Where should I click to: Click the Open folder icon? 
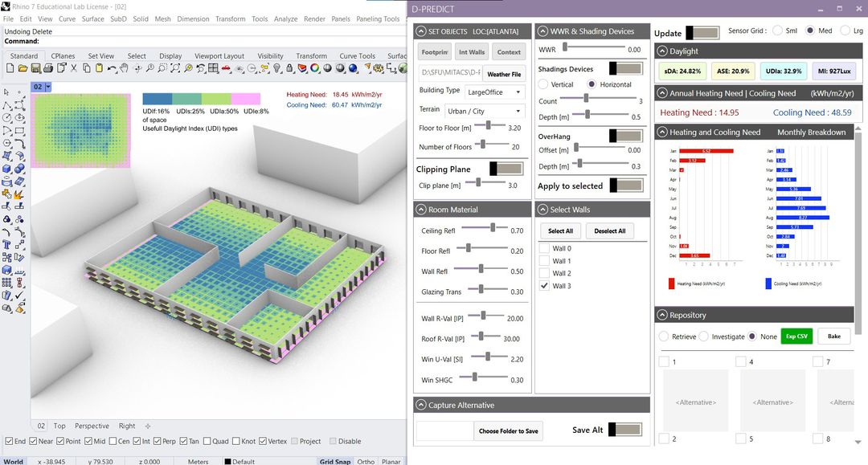coord(21,69)
